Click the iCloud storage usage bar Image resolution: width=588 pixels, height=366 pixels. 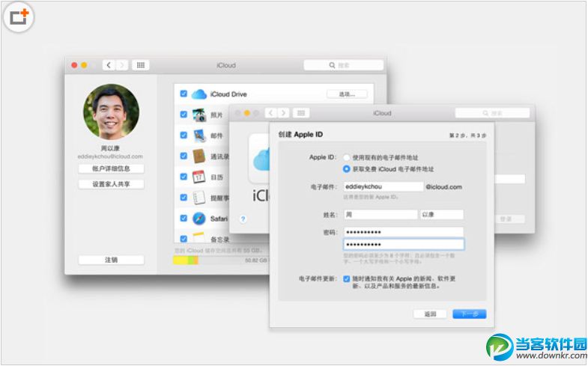tap(217, 260)
